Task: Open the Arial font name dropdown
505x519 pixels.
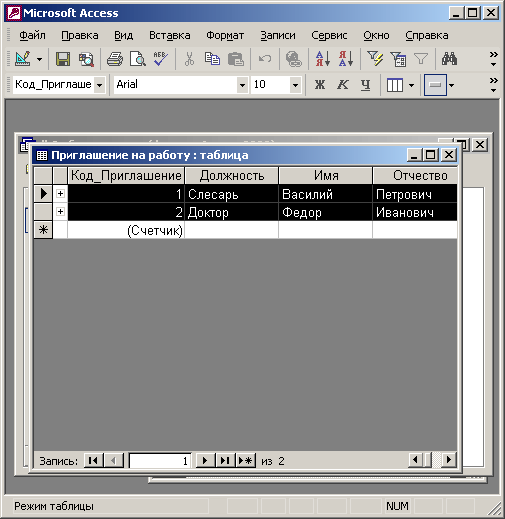Action: pos(242,85)
